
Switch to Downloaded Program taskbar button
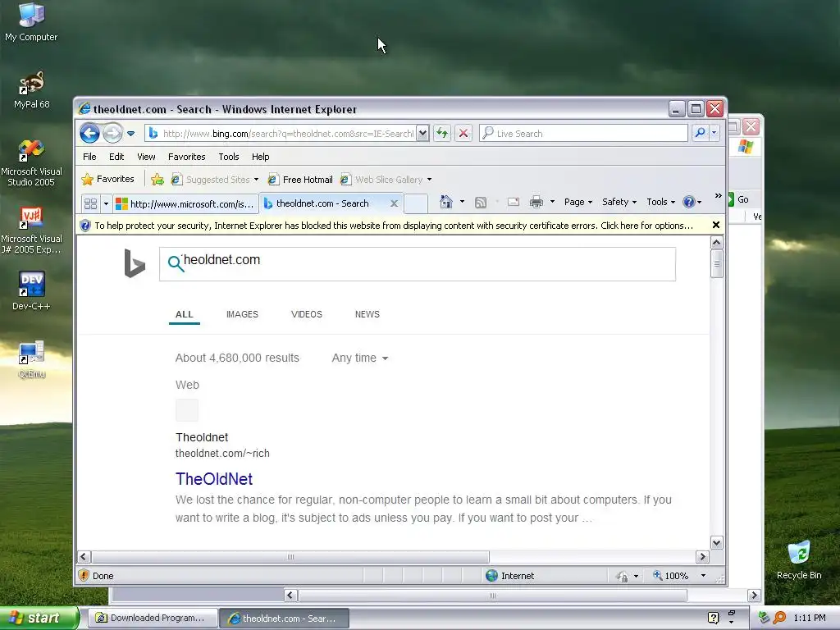tap(153, 618)
